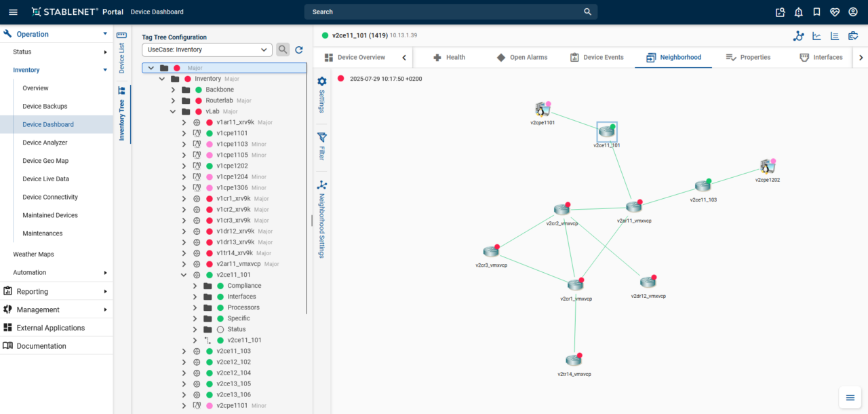Open the Filter side panel

pos(322,147)
